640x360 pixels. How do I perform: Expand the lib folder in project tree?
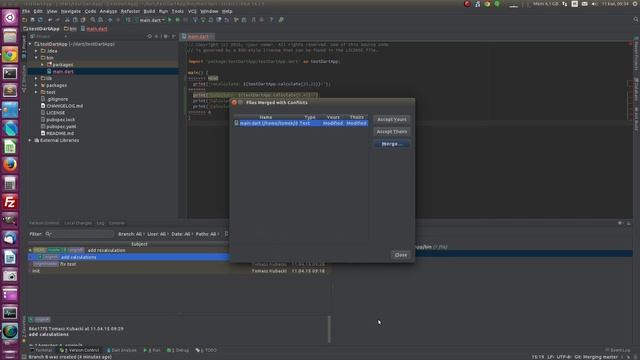(37, 78)
